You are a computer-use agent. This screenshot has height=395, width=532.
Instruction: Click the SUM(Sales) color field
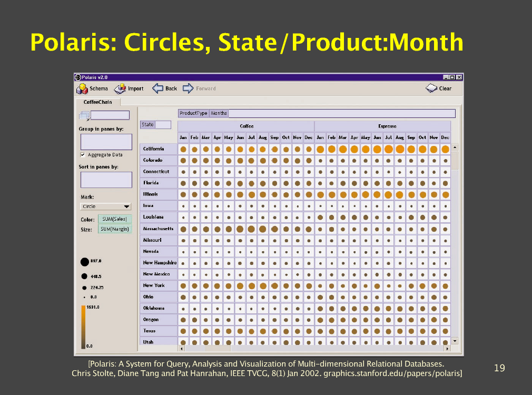115,219
